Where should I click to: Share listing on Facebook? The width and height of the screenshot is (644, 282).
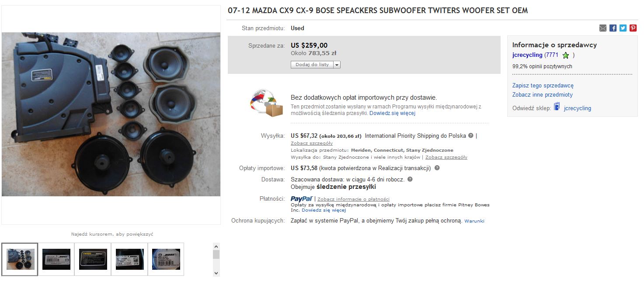coord(613,28)
